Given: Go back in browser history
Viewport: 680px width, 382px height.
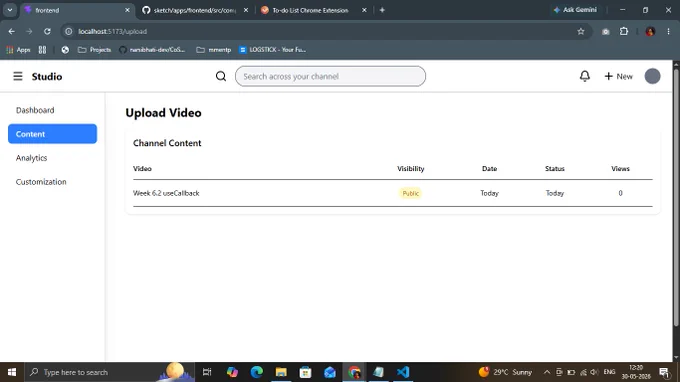Looking at the screenshot, I should [x=11, y=31].
